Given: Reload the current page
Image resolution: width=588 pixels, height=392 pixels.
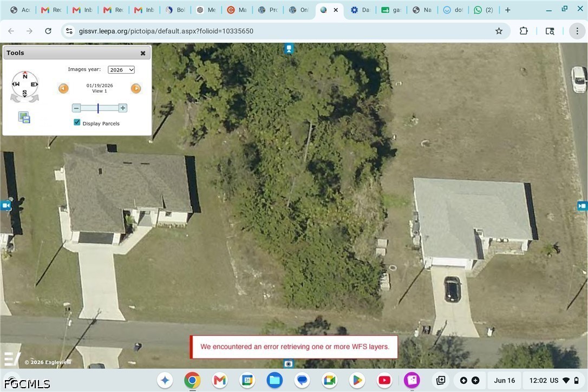Looking at the screenshot, I should pyautogui.click(x=48, y=31).
